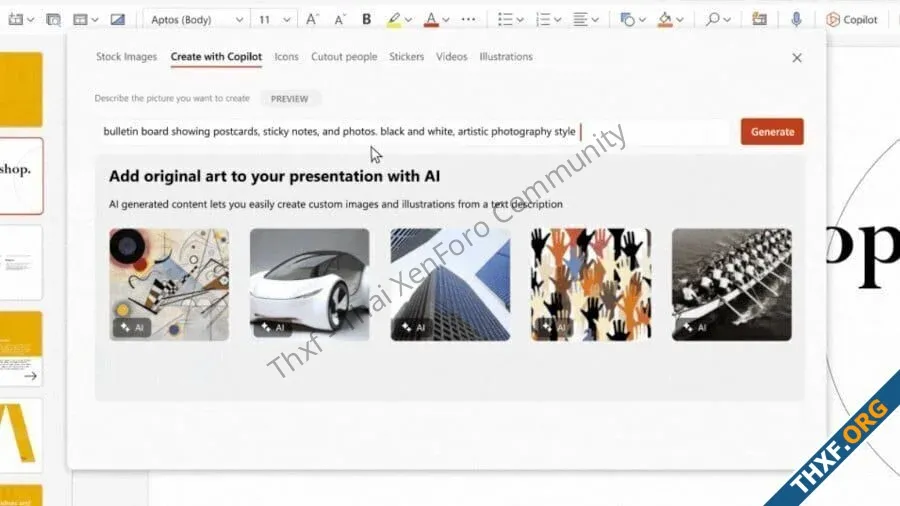900x506 pixels.
Task: Expand alignment dropdown arrow
Action: click(595, 20)
